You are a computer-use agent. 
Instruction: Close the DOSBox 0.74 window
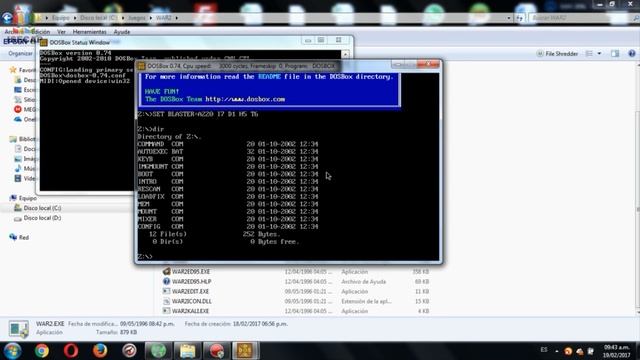tap(428, 64)
